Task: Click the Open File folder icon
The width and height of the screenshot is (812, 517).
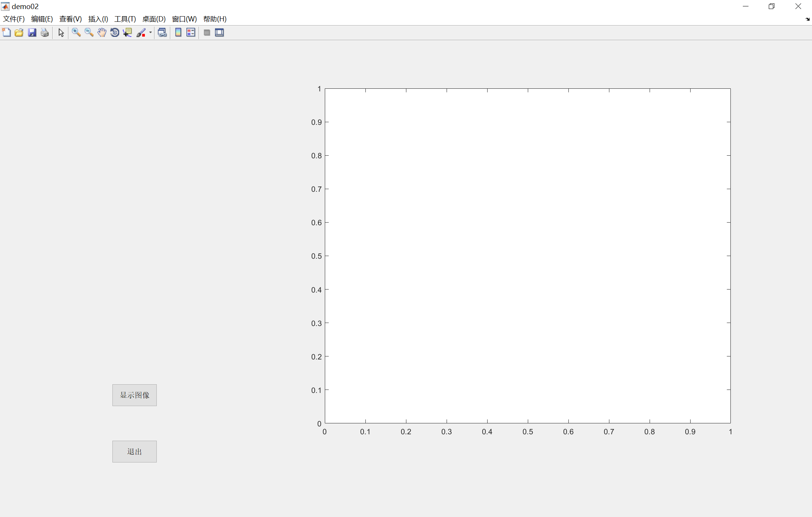Action: (19, 33)
